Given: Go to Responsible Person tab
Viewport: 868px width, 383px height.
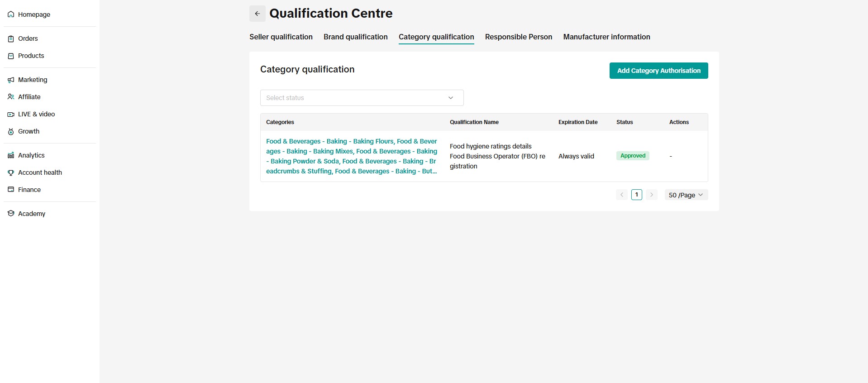Looking at the screenshot, I should pyautogui.click(x=518, y=37).
